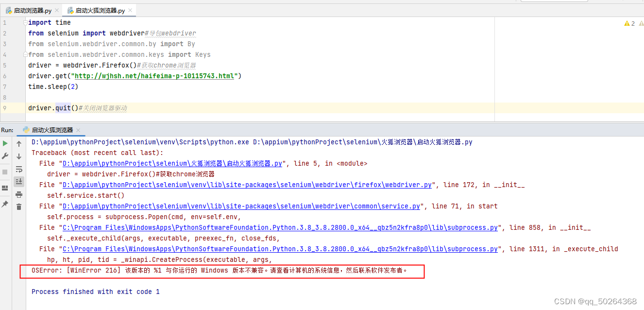This screenshot has height=310, width=644.
Task: Toggle scroll to end in console
Action: (x=19, y=182)
